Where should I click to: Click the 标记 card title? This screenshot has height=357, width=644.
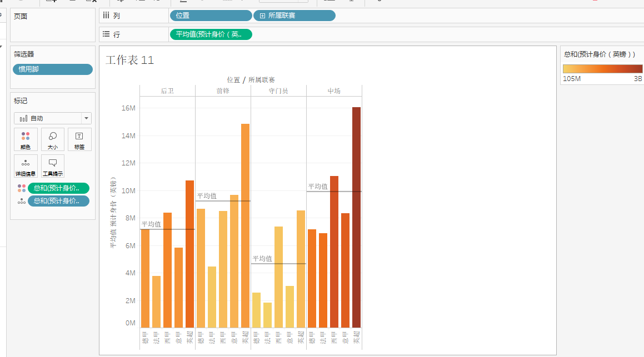[x=21, y=101]
